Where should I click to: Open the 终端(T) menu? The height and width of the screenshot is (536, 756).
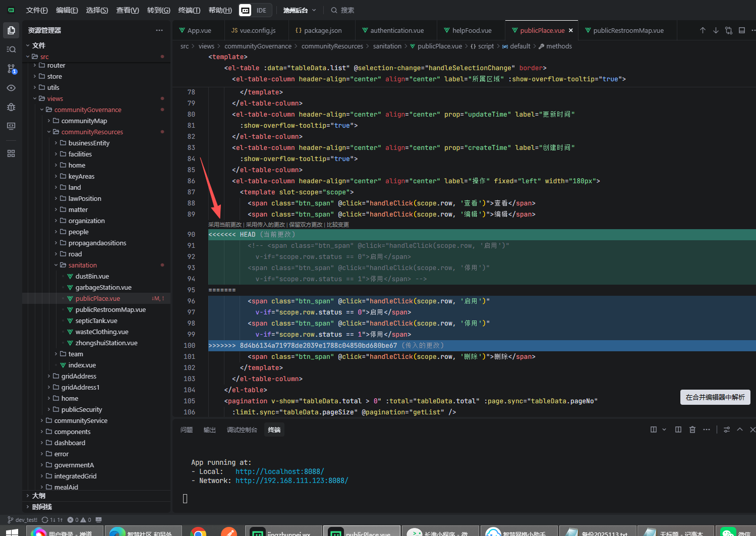pyautogui.click(x=189, y=10)
